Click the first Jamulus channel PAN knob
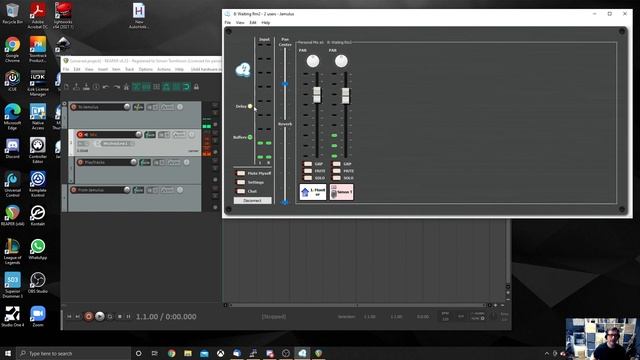Image resolution: width=640 pixels, height=360 pixels. point(313,61)
